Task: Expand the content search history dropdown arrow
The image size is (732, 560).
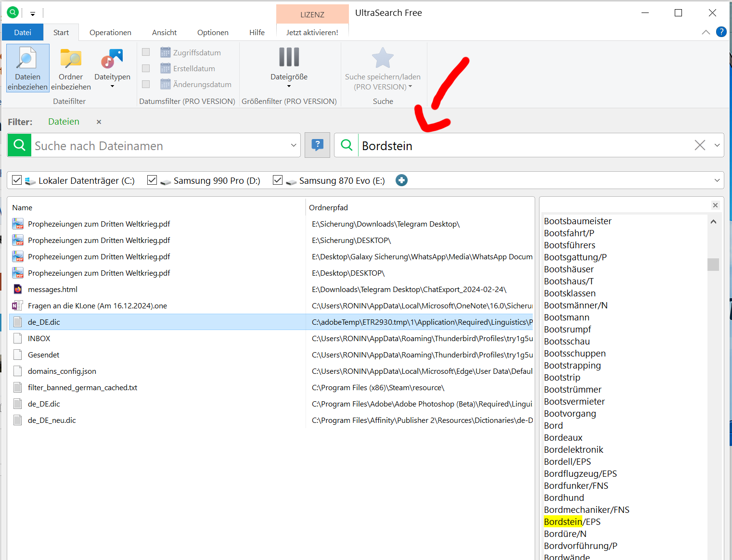Action: tap(717, 145)
